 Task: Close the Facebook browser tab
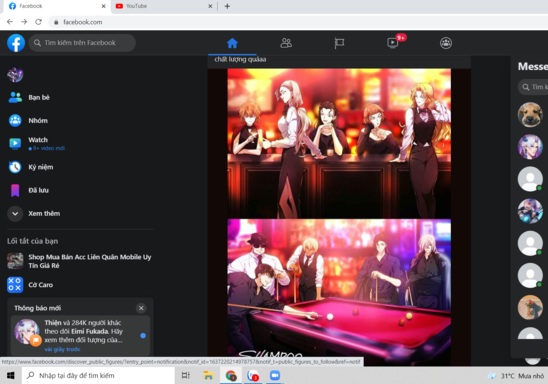click(103, 6)
